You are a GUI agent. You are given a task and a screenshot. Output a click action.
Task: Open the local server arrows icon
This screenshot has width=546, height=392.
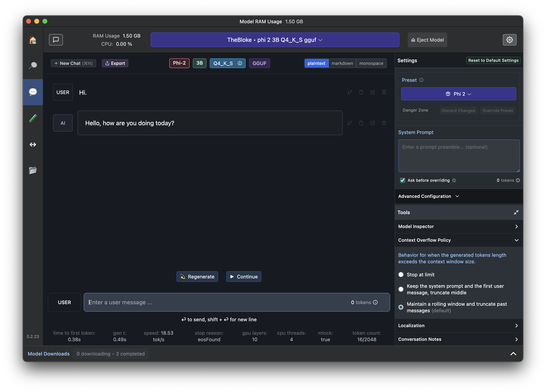click(x=33, y=144)
